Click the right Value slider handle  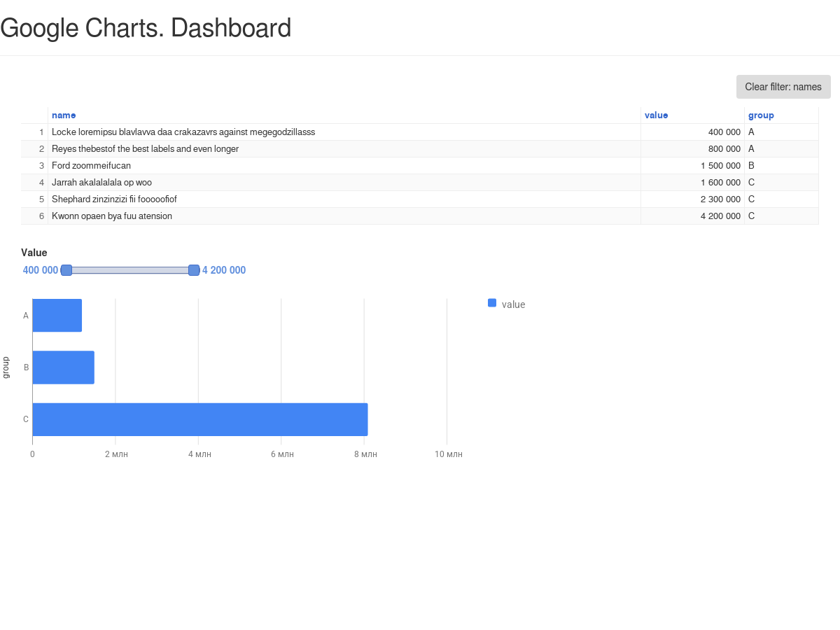point(194,270)
